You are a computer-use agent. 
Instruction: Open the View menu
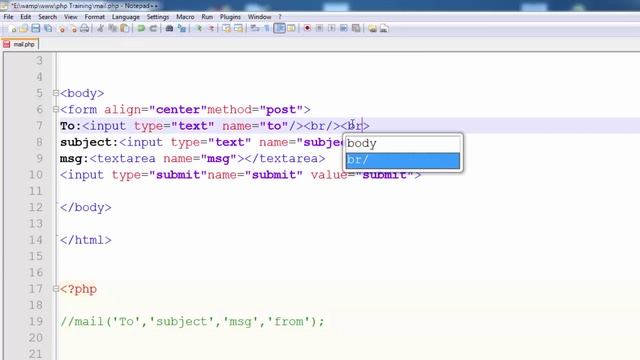pyautogui.click(x=70, y=17)
